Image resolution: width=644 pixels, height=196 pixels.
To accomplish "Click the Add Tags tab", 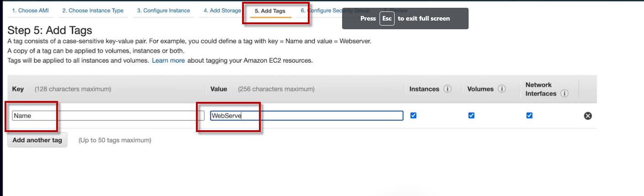I will click(x=273, y=11).
